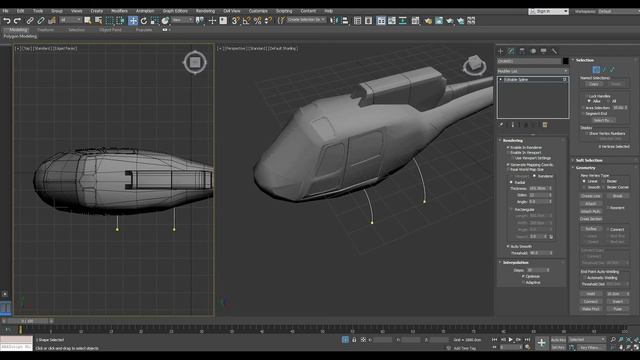
Task: Toggle Enable In Viewport checkbox
Action: (x=508, y=153)
